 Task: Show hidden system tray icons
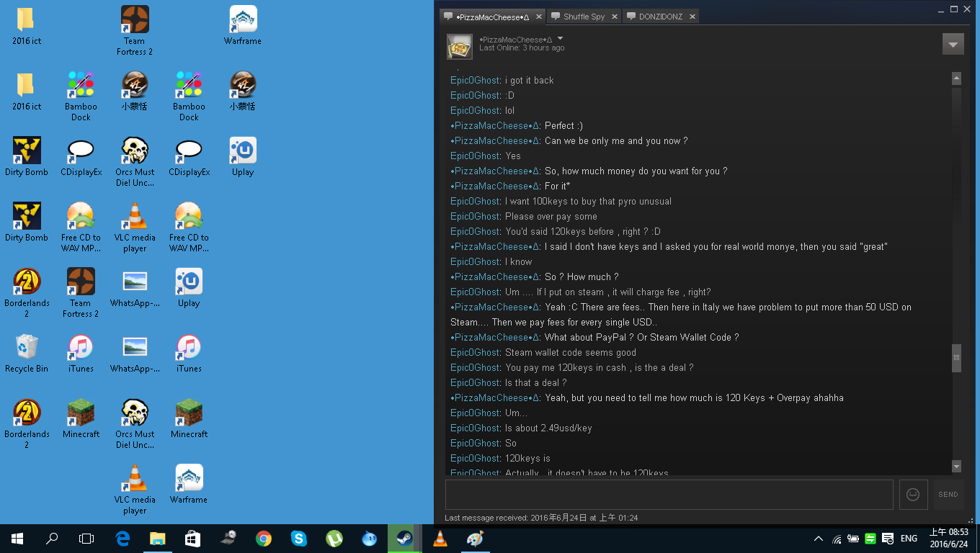pos(819,539)
